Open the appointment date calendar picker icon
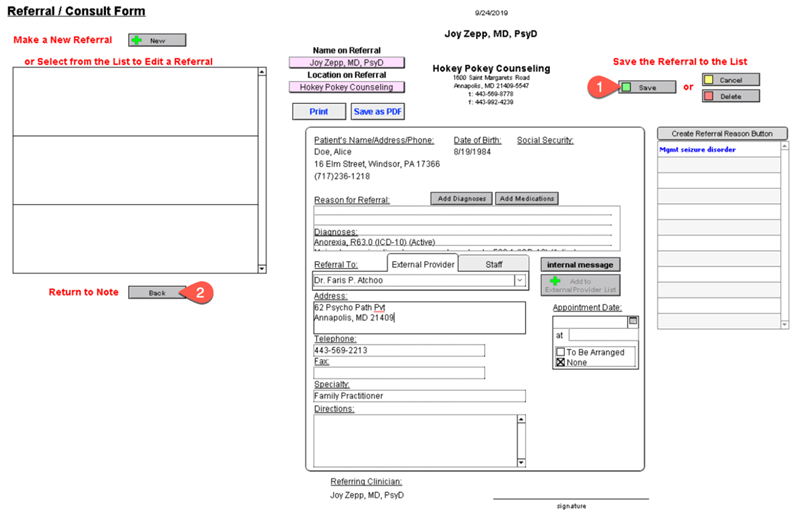Image resolution: width=800 pixels, height=518 pixels. (x=632, y=321)
